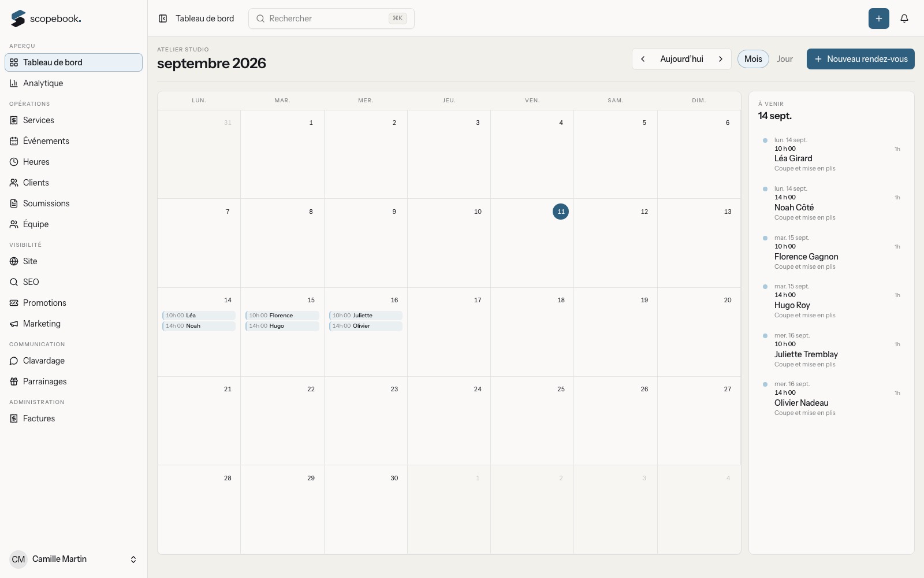Advance to the next month

[721, 59]
